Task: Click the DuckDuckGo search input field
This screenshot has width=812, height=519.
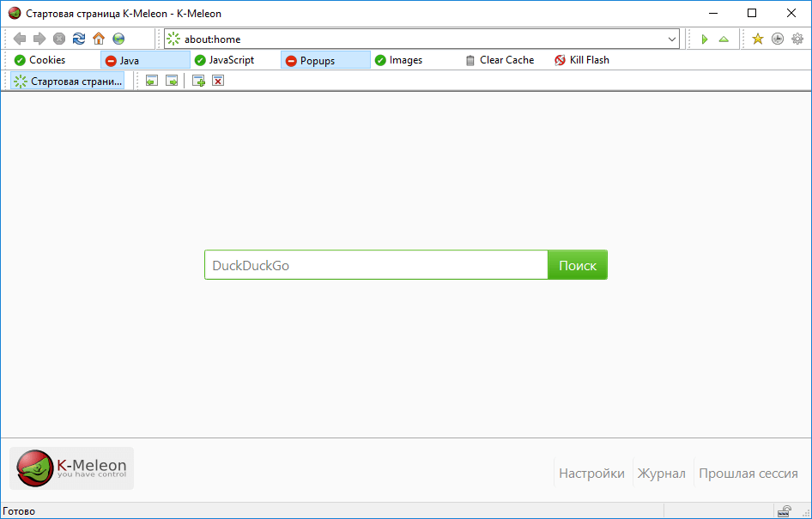Action: coord(377,265)
